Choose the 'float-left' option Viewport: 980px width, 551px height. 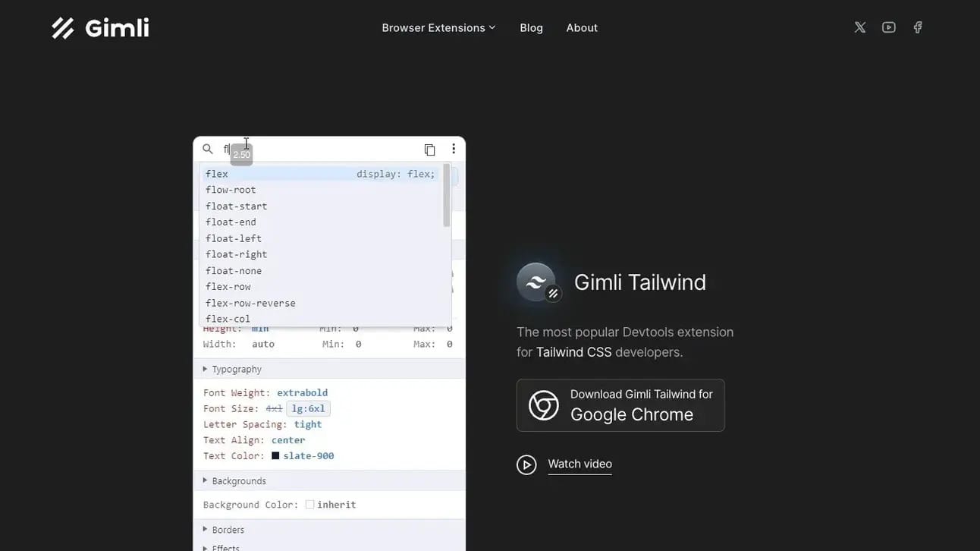click(x=321, y=238)
